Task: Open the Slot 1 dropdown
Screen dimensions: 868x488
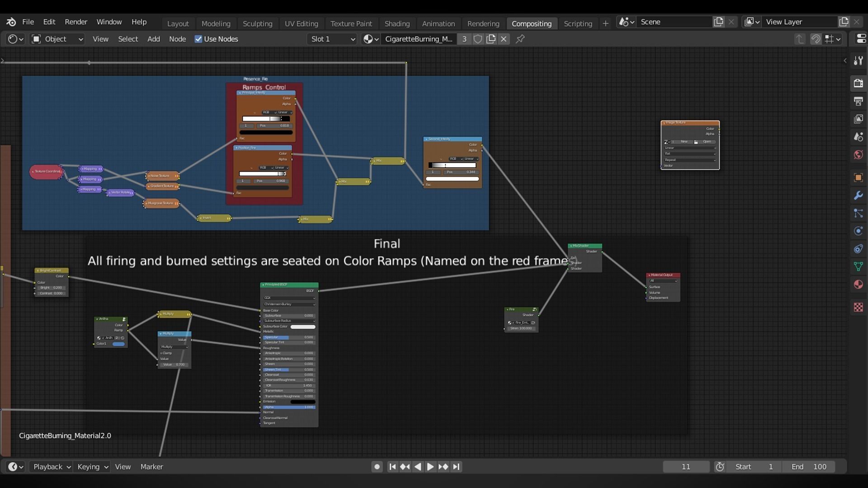Action: [x=333, y=39]
